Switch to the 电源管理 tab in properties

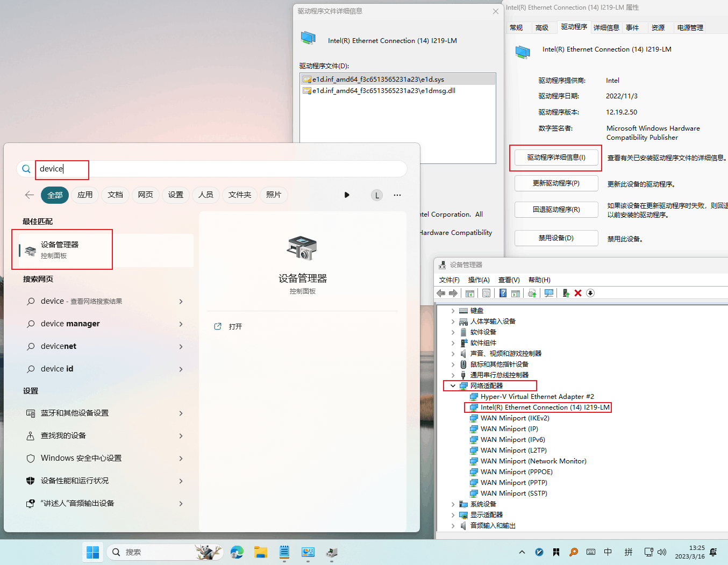point(690,27)
